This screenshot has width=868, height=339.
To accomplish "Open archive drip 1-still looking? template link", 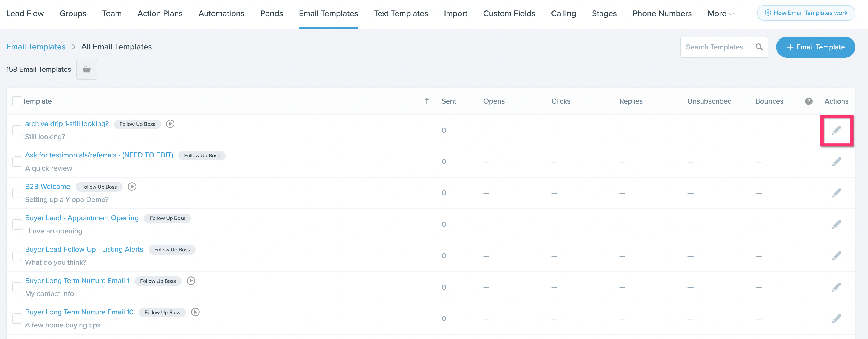I will tap(67, 124).
